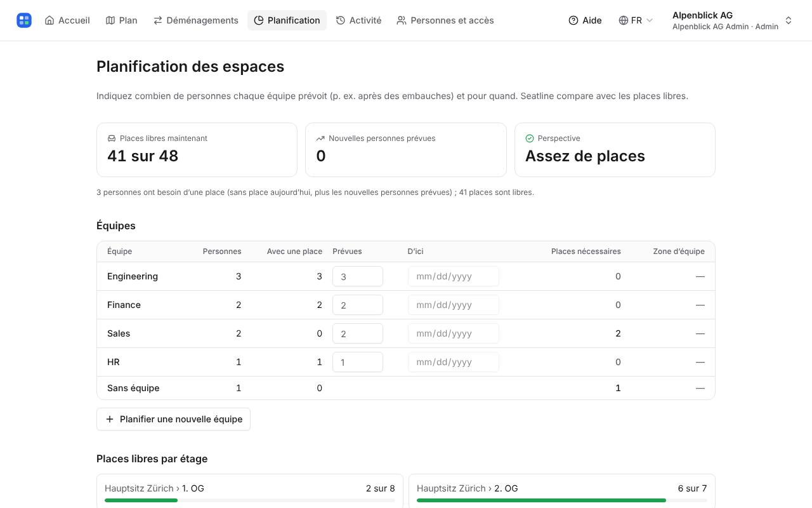Image resolution: width=812 pixels, height=508 pixels.
Task: Click the Engineering team name
Action: 133,276
